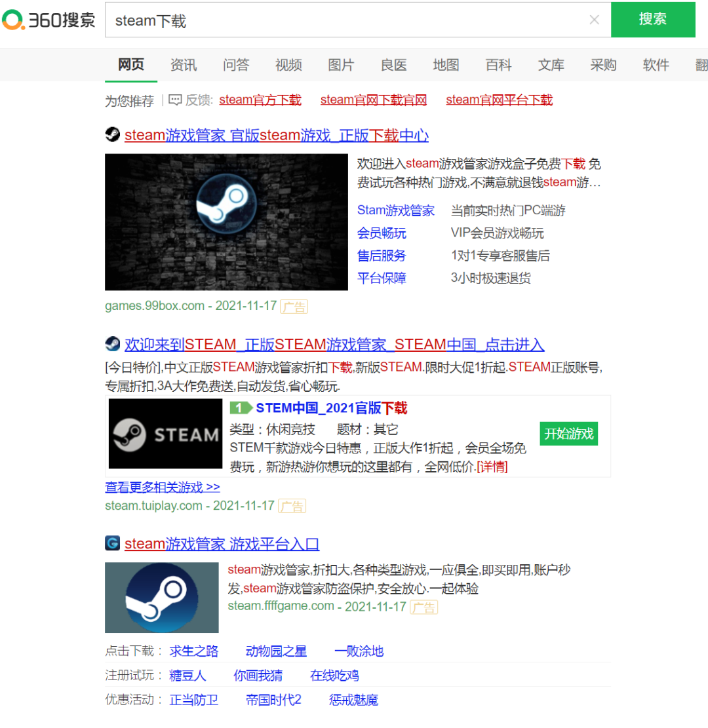Open the 糖豆人 link
This screenshot has height=728, width=708.
[187, 676]
